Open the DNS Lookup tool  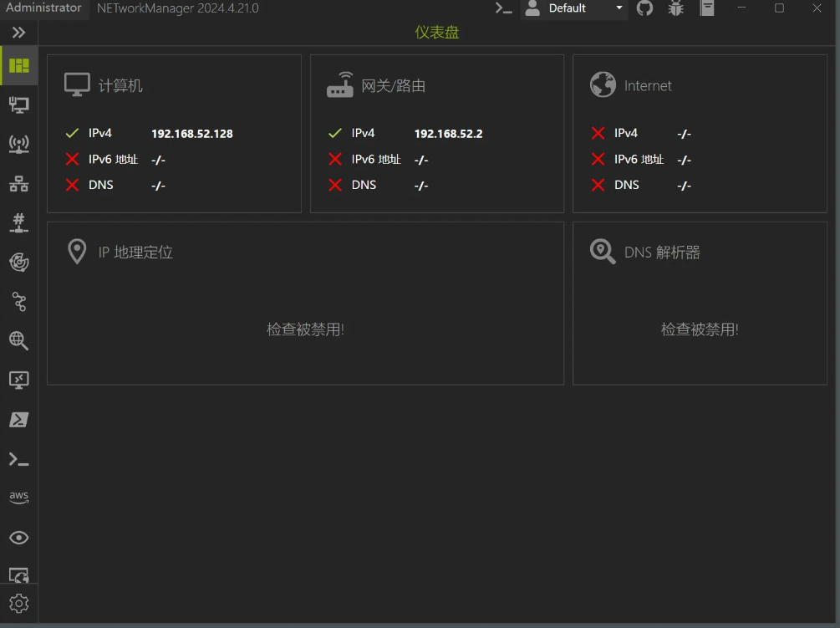(x=19, y=340)
